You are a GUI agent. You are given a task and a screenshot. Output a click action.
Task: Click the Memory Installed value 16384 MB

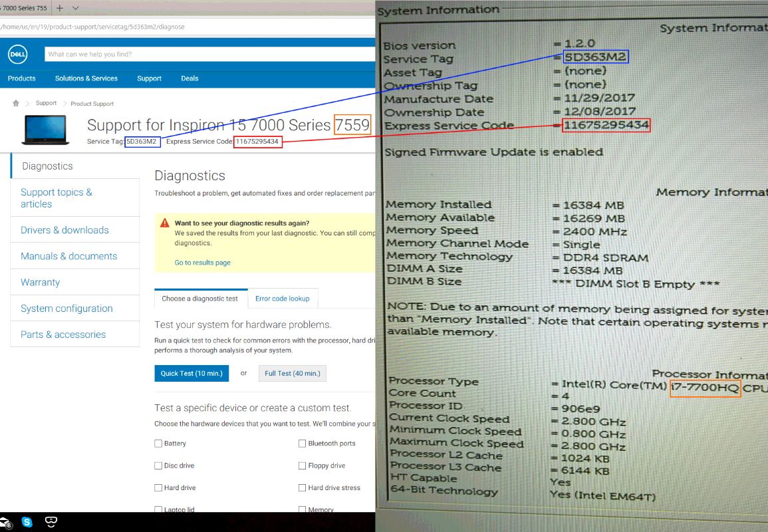click(x=594, y=205)
